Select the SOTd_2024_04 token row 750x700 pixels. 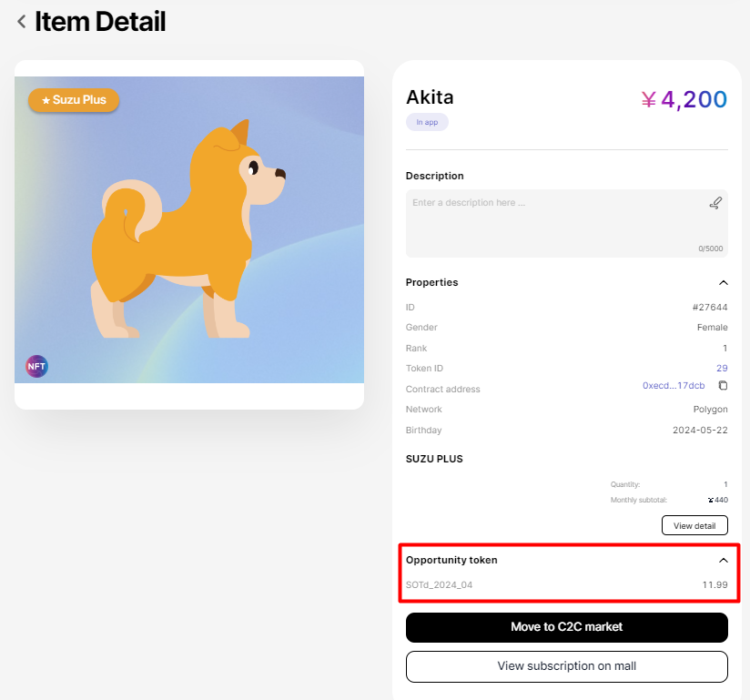(x=566, y=584)
